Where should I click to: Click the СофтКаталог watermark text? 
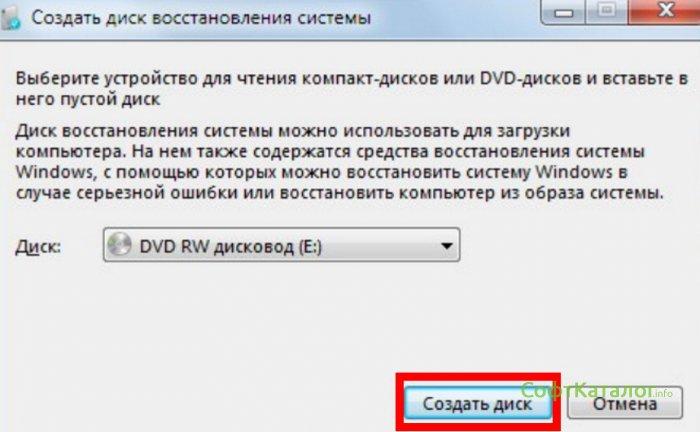pyautogui.click(x=587, y=390)
